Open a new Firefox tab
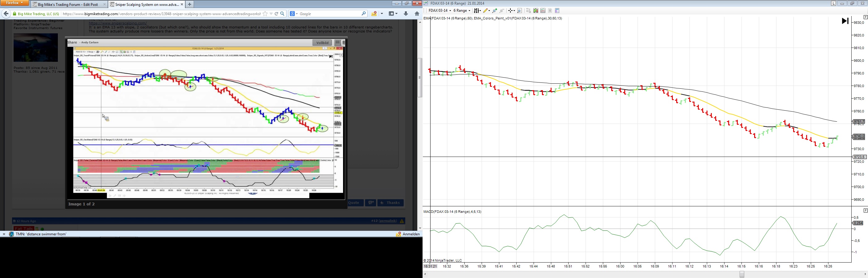The height and width of the screenshot is (278, 868). 190,4
